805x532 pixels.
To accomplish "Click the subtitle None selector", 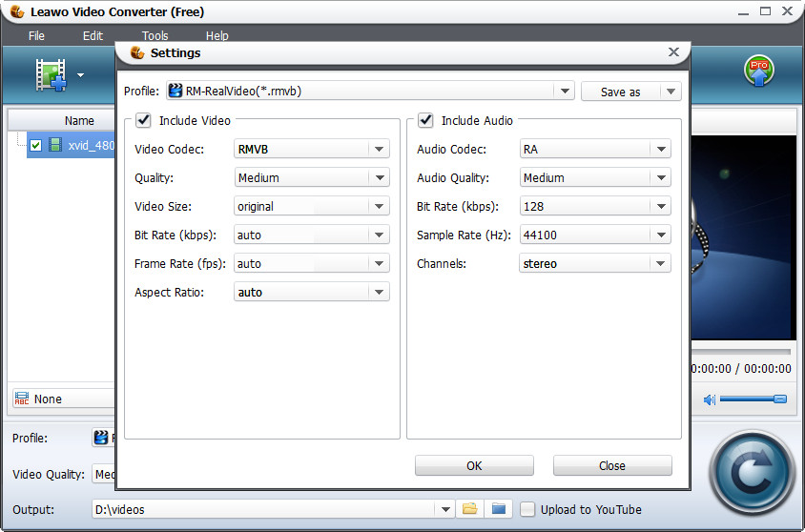I will point(63,399).
